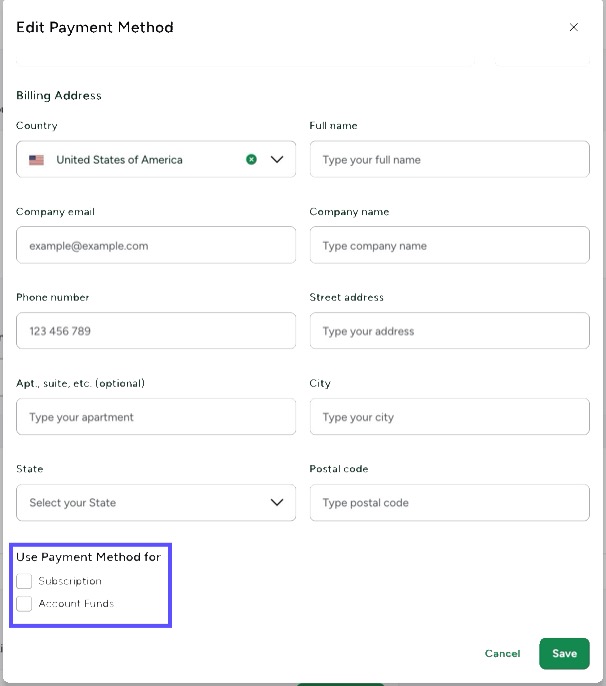Cancel editing the payment method
This screenshot has height=686, width=606.
pos(502,654)
